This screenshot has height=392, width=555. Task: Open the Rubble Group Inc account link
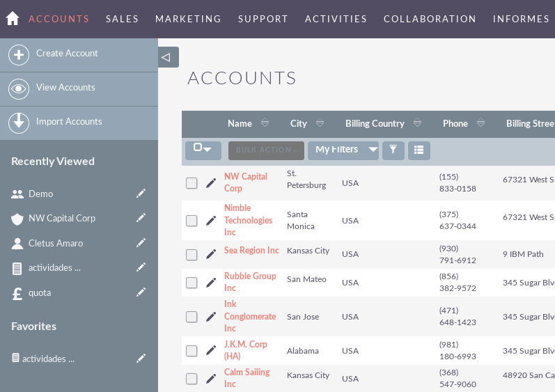point(250,281)
